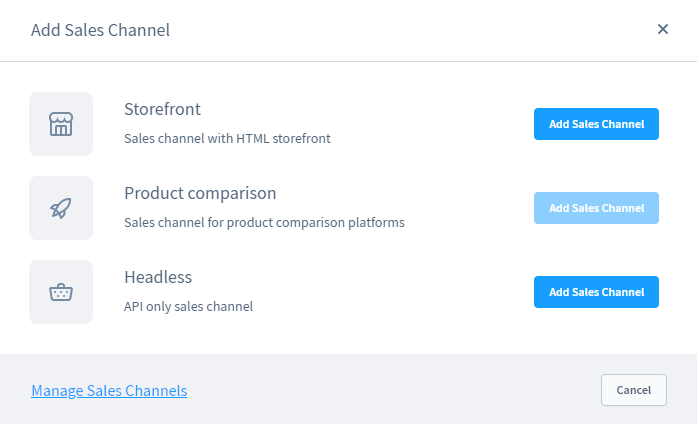Open the Manage Sales Channels link
Screen dimensions: 697x424
pyautogui.click(x=109, y=390)
